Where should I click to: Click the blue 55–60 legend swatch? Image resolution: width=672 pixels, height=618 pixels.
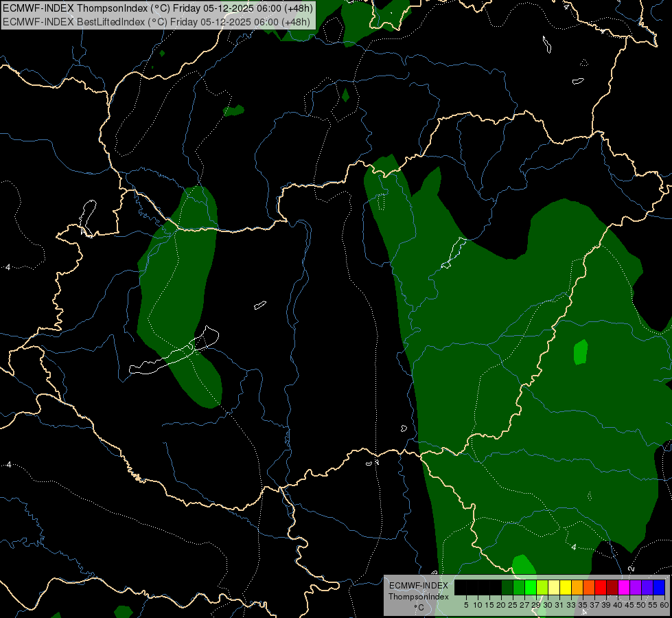point(659,587)
